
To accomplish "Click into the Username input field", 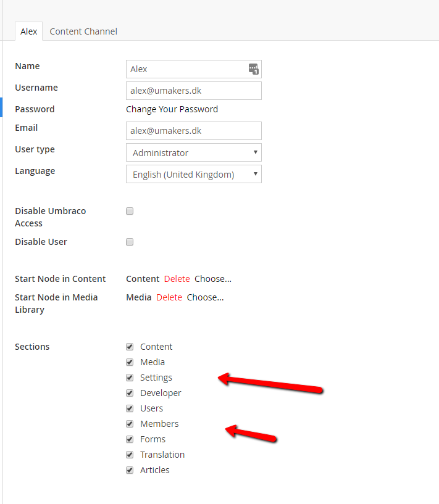I will pos(193,91).
